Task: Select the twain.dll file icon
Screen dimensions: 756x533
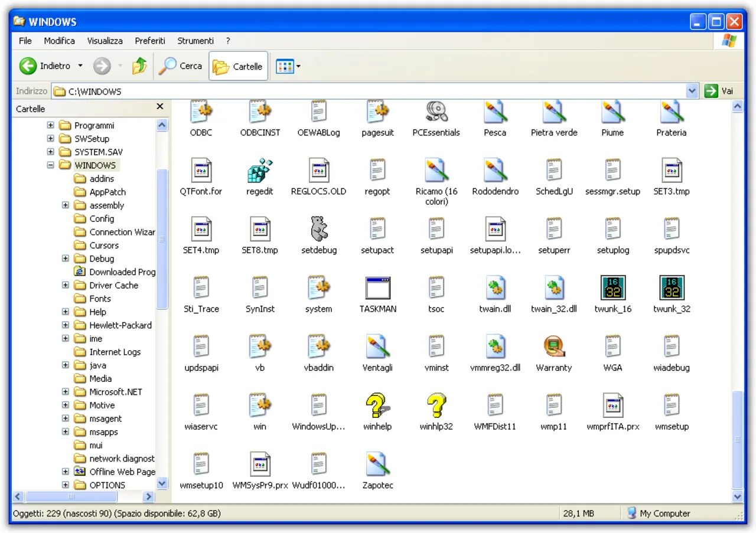Action: (x=495, y=288)
